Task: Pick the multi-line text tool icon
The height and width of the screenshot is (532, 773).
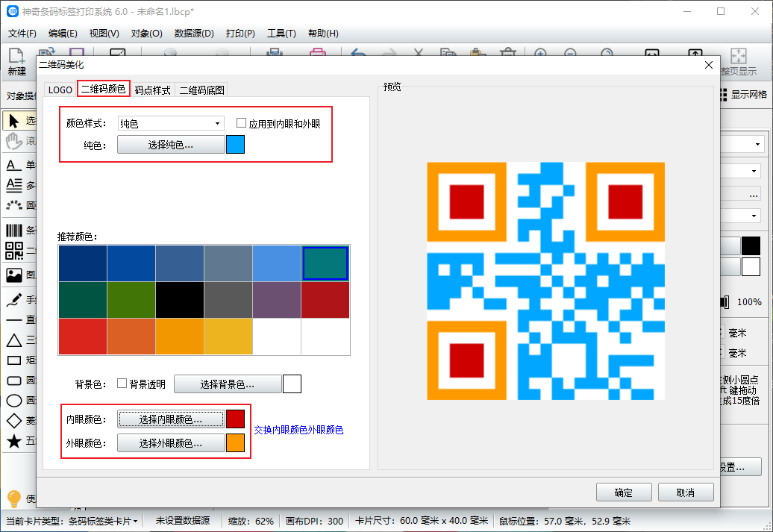Action: click(x=13, y=185)
